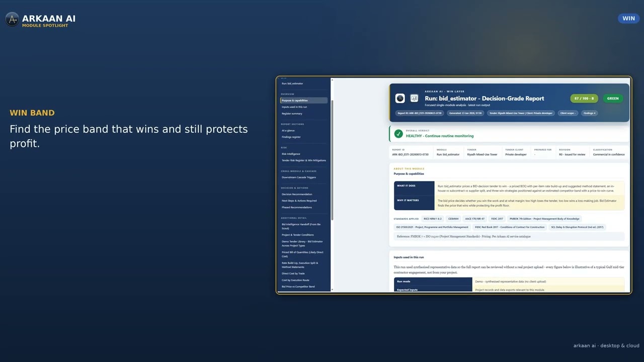
Task: Open Risk Intelligence in the sidebar
Action: (x=291, y=154)
